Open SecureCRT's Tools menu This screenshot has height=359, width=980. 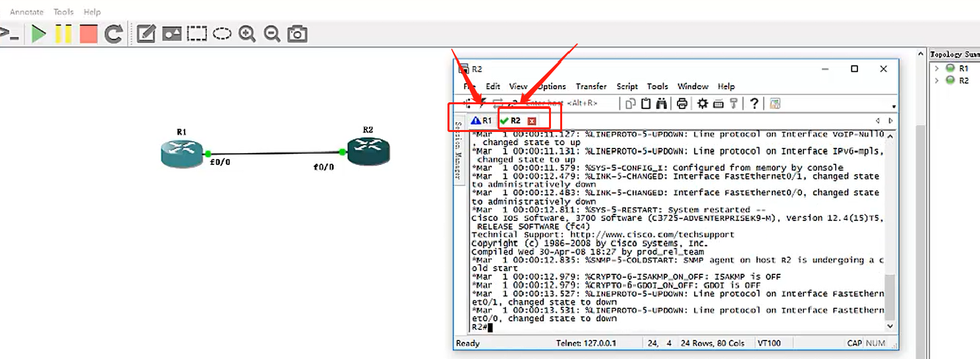[657, 86]
